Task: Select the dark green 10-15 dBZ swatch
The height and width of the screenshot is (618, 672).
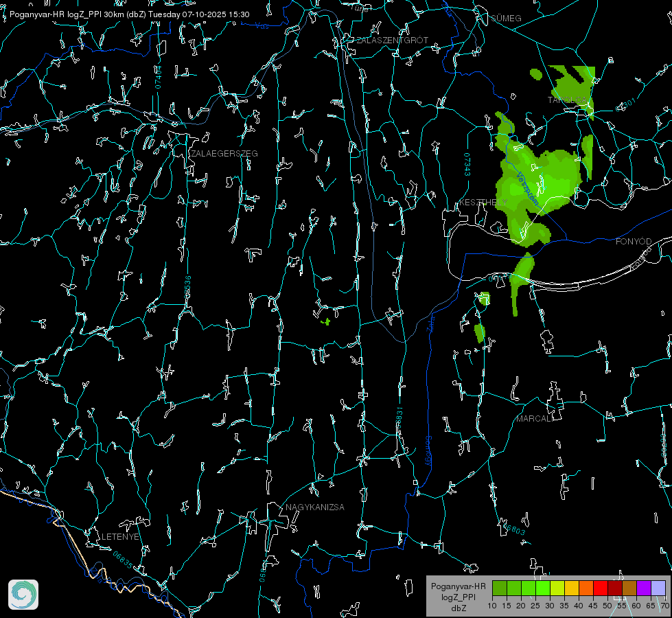Action: click(x=500, y=588)
